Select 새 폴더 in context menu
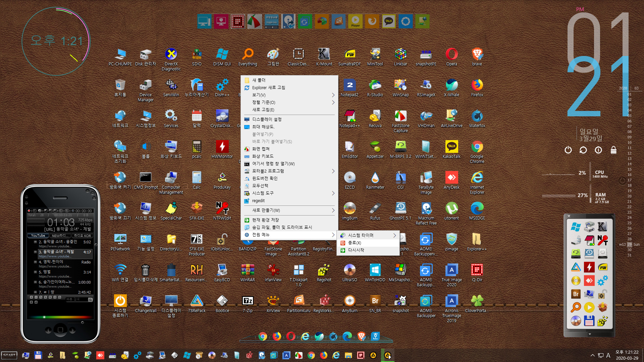Viewport: 644px width, 362px height. (x=289, y=80)
